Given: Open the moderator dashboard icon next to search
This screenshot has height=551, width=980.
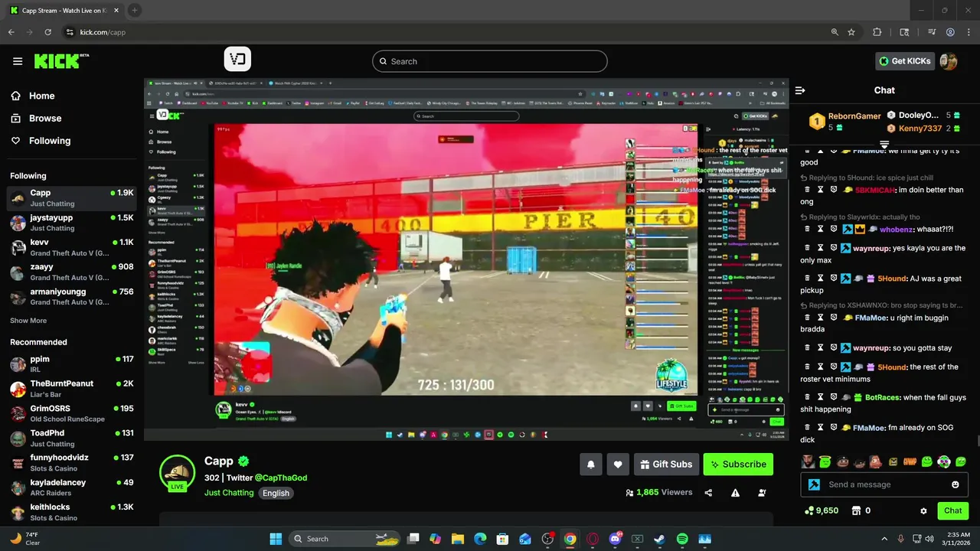Looking at the screenshot, I should [237, 60].
